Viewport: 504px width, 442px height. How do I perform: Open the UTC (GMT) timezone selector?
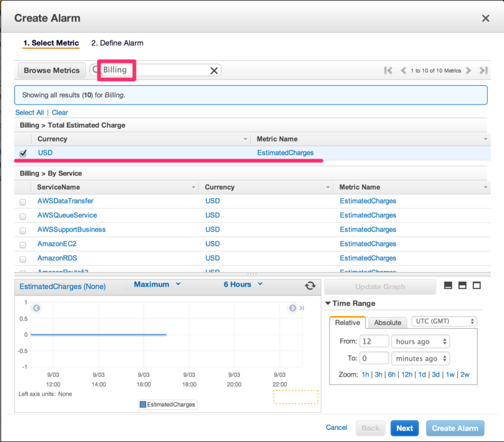(x=444, y=321)
